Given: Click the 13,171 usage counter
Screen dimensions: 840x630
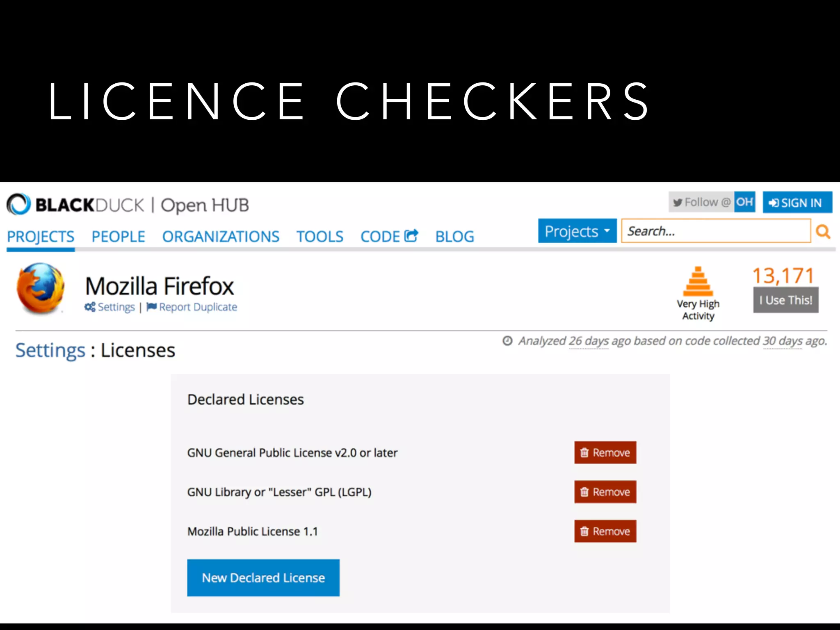Looking at the screenshot, I should (783, 275).
